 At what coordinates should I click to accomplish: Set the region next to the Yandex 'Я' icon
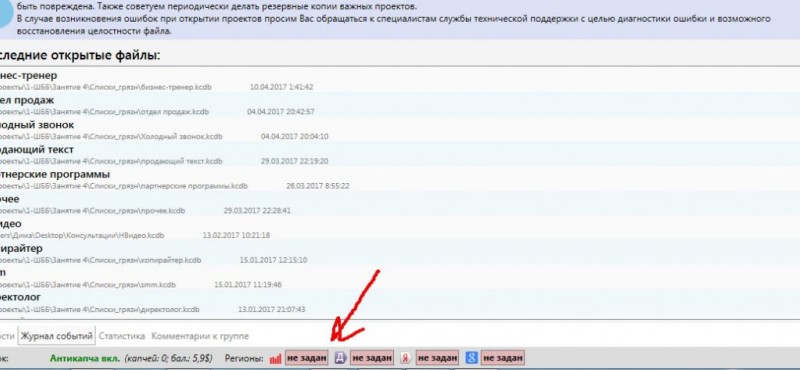(x=437, y=358)
